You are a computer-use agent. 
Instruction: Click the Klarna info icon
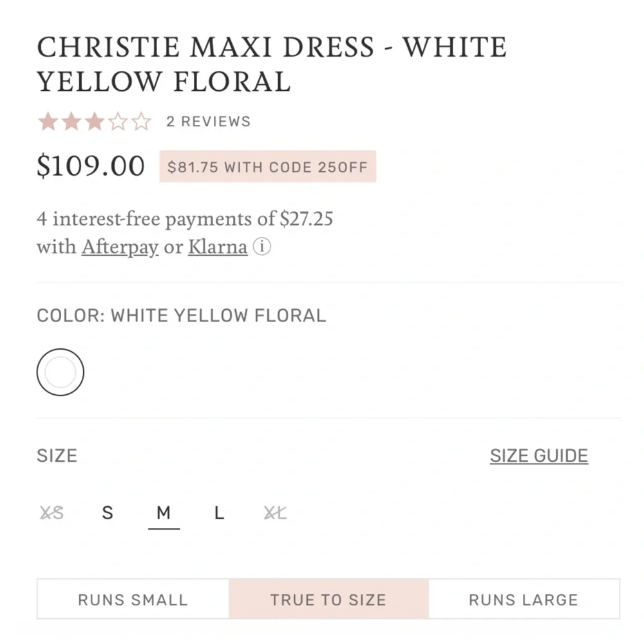click(x=262, y=247)
